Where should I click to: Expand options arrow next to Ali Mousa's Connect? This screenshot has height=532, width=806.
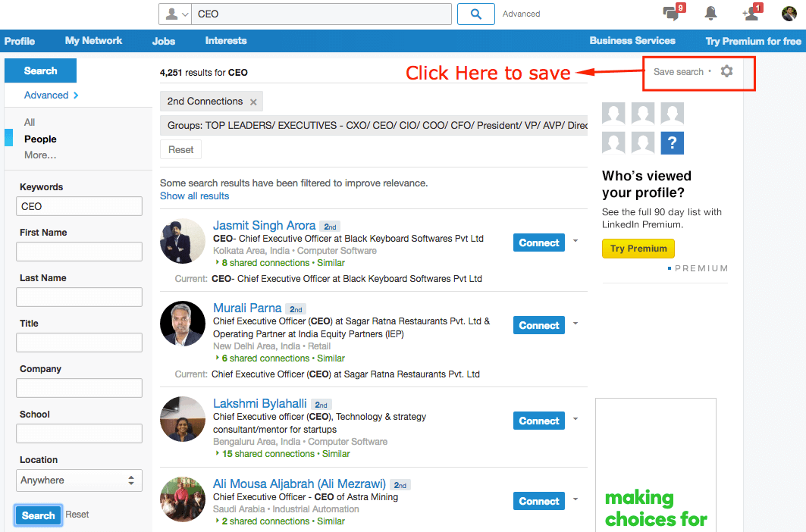575,499
